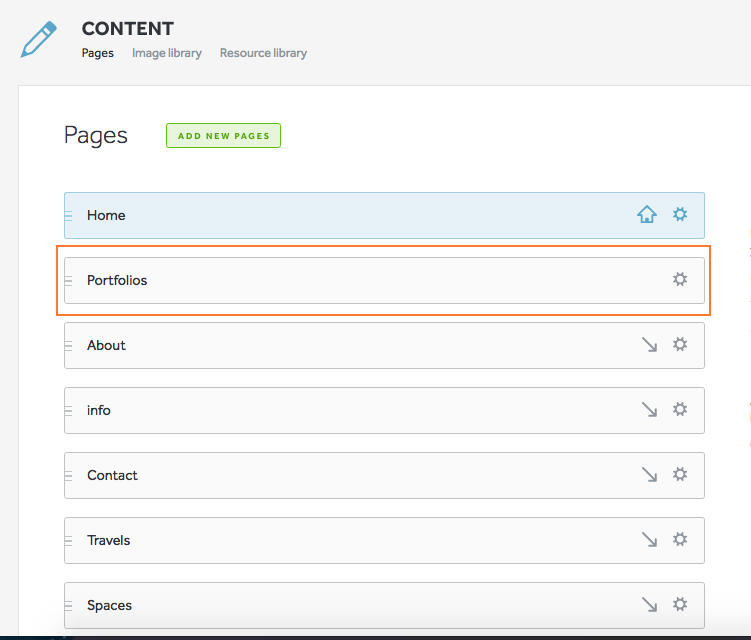This screenshot has width=751, height=640.
Task: Click the pencil Content icon
Action: pos(38,40)
